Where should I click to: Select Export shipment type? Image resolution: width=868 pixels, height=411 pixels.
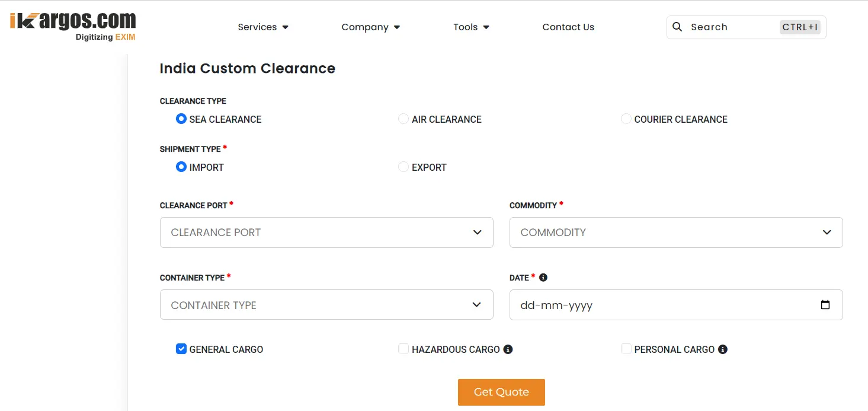point(403,167)
